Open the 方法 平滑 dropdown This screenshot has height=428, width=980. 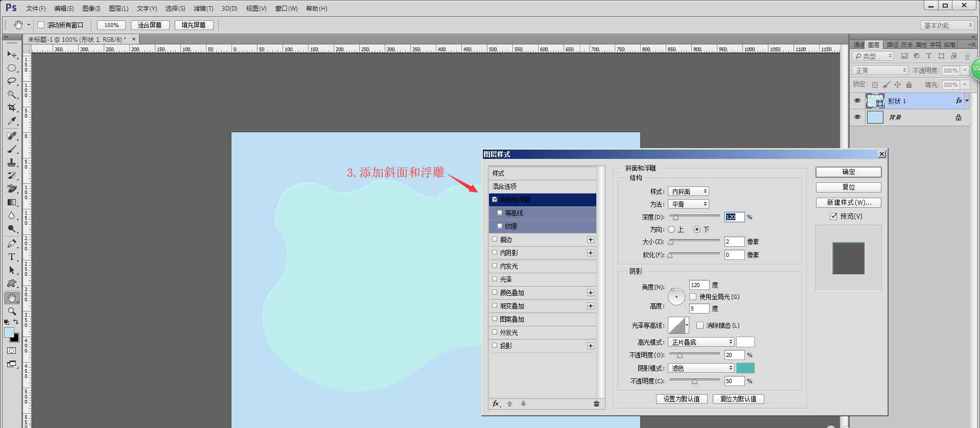688,204
